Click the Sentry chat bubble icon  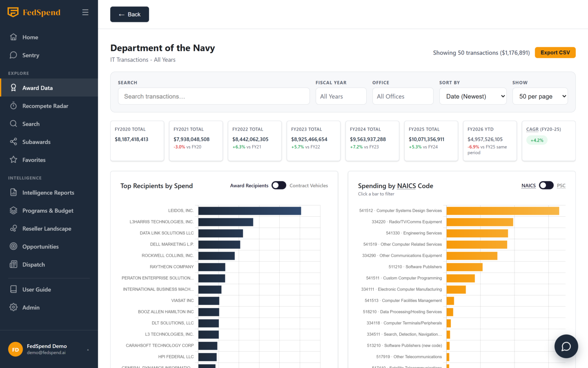(13, 55)
